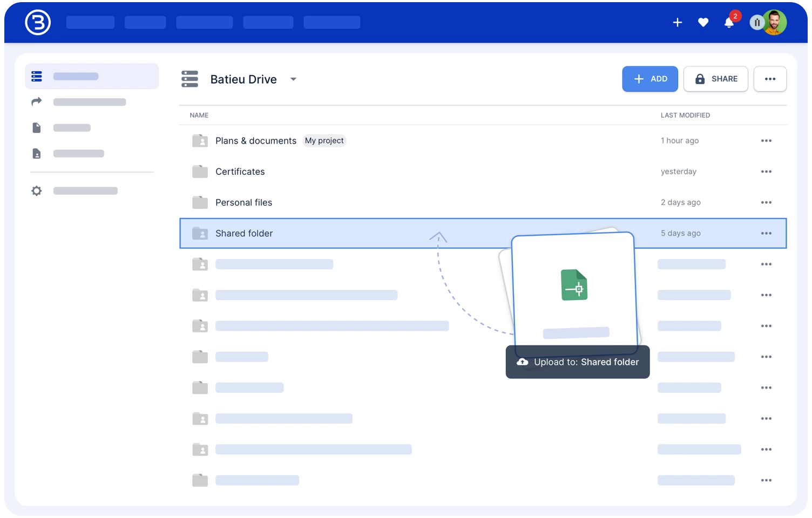Open settings gear in the sidebar

pos(37,191)
